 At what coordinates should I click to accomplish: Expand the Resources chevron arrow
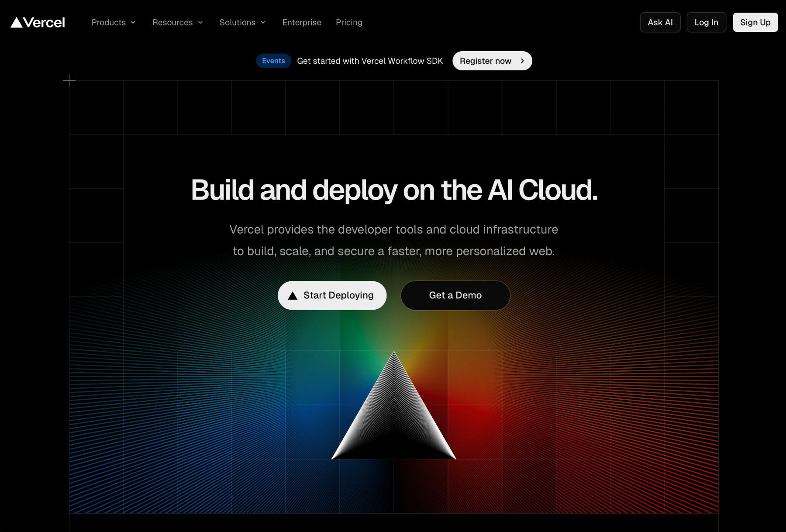point(200,23)
